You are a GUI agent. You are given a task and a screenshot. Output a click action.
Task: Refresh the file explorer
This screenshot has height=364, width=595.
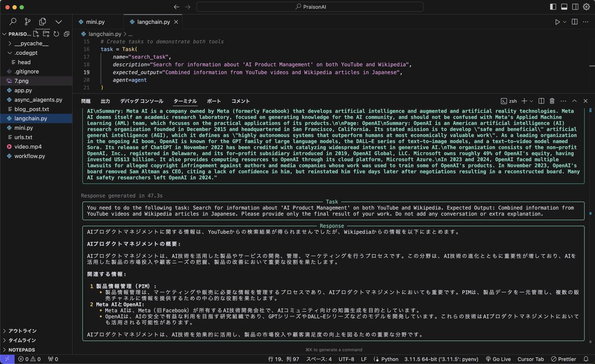pos(56,34)
